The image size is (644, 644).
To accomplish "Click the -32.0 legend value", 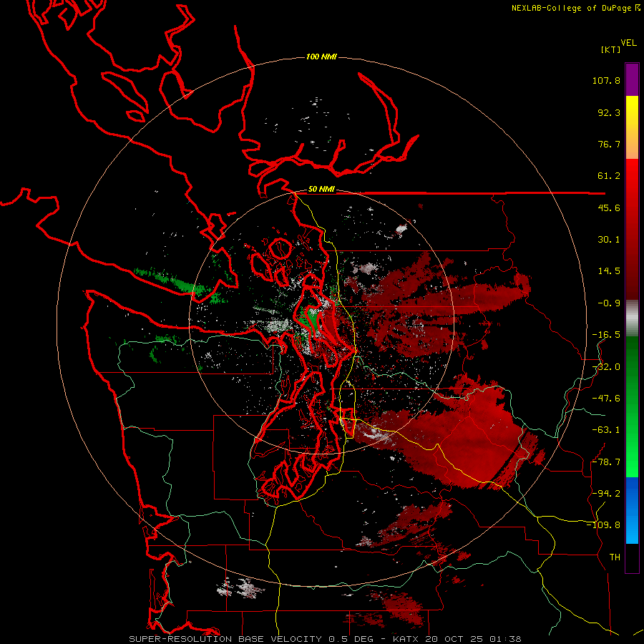I will tap(606, 367).
